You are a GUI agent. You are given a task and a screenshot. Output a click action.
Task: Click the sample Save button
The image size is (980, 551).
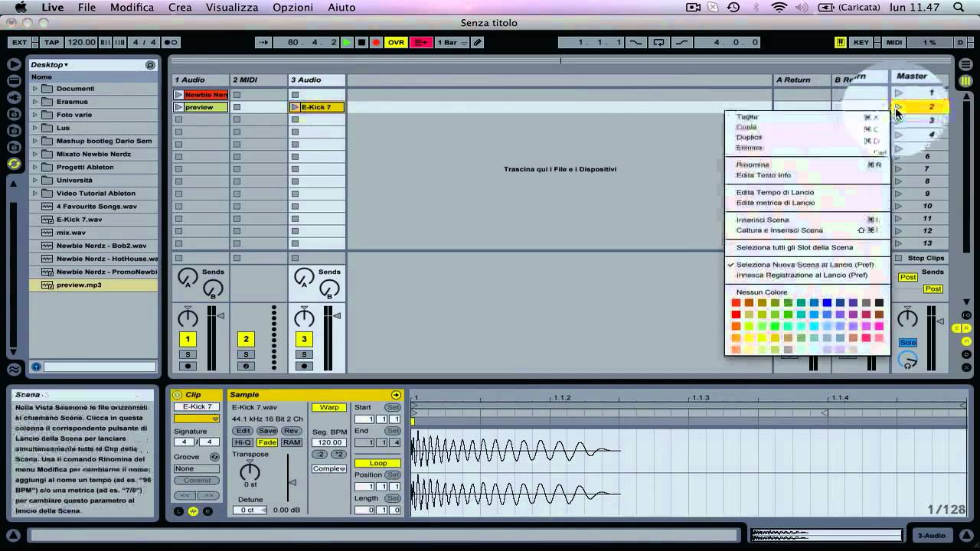pos(267,431)
